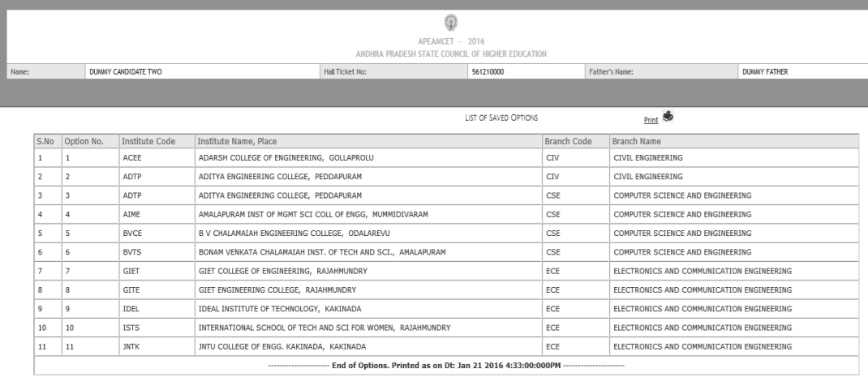868x390 pixels.
Task: Select the candidate name field value
Action: tap(125, 72)
